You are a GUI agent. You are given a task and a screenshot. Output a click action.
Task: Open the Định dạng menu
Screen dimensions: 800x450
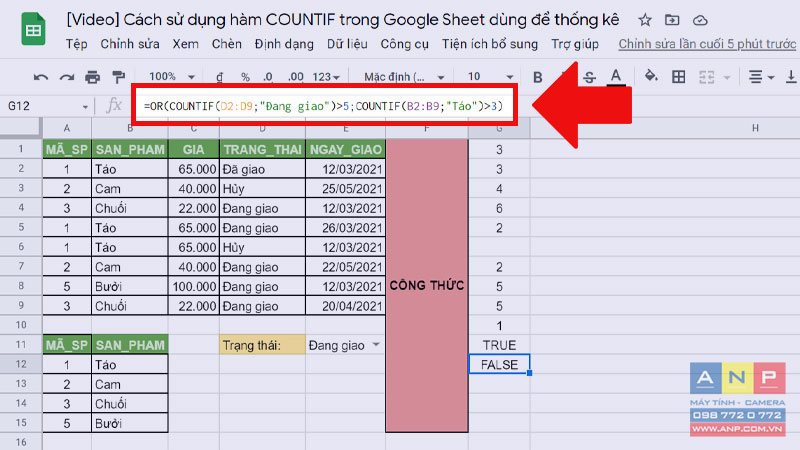(284, 44)
